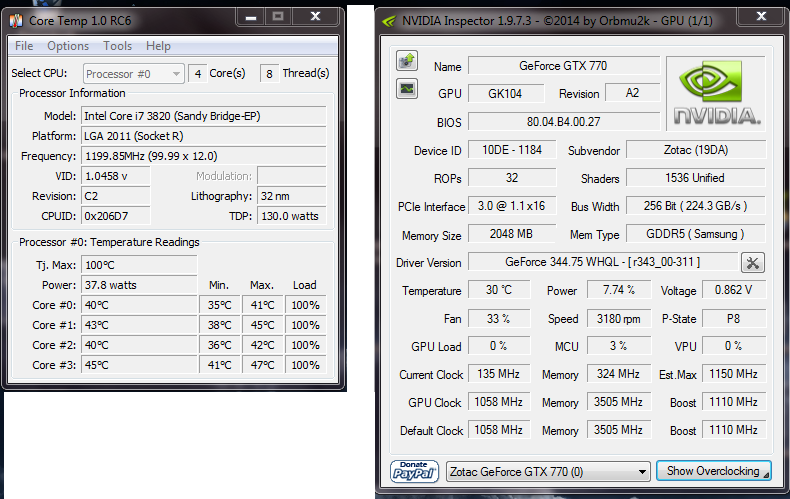Click the Current Clock value 135 MHz
This screenshot has width=790, height=499.
pyautogui.click(x=499, y=374)
